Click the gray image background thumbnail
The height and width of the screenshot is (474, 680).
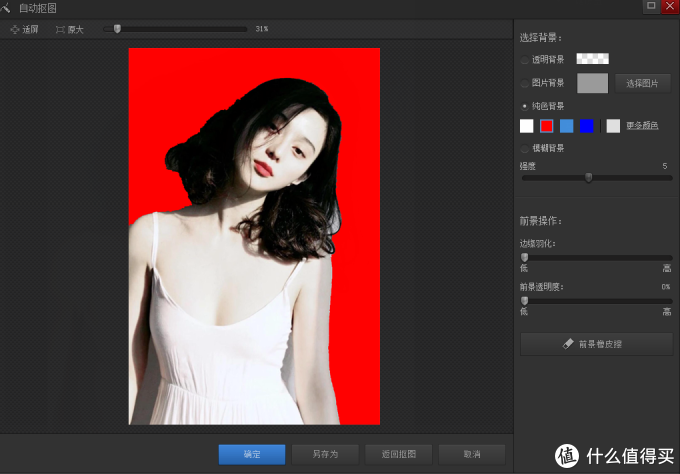(592, 84)
